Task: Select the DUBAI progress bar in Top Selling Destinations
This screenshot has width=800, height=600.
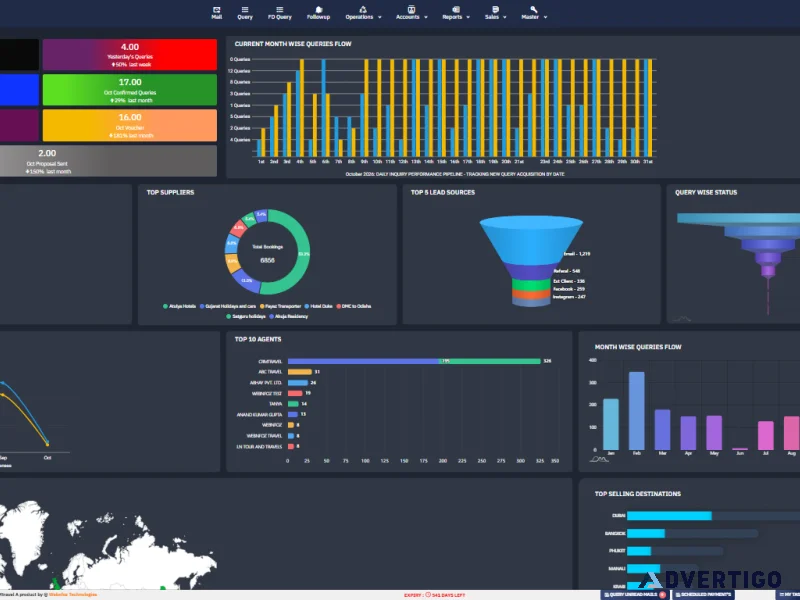Action: click(713, 516)
